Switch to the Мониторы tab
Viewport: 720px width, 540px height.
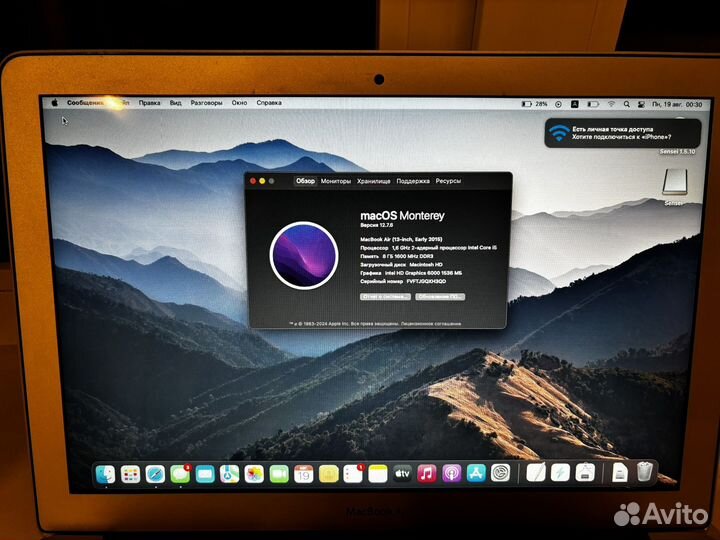tap(336, 181)
